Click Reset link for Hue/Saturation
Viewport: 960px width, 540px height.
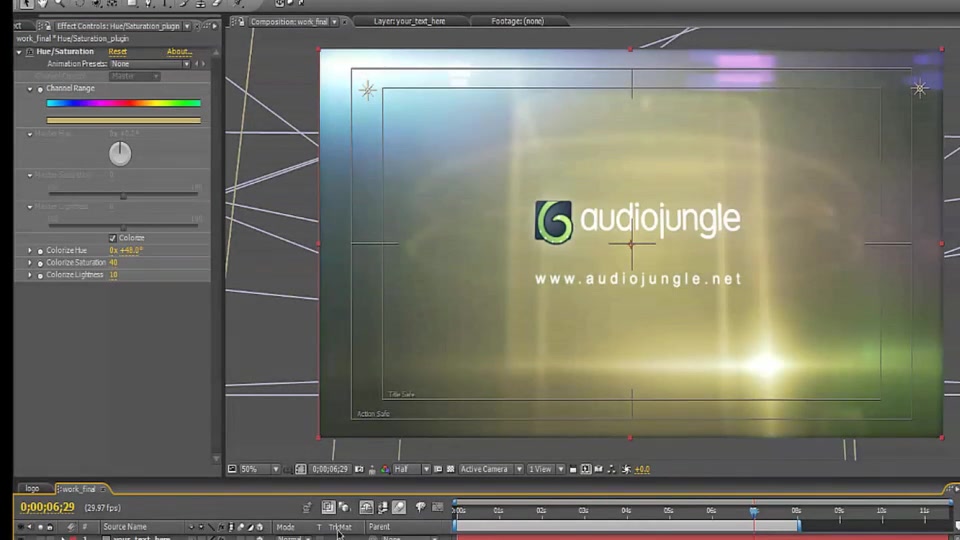(x=118, y=51)
